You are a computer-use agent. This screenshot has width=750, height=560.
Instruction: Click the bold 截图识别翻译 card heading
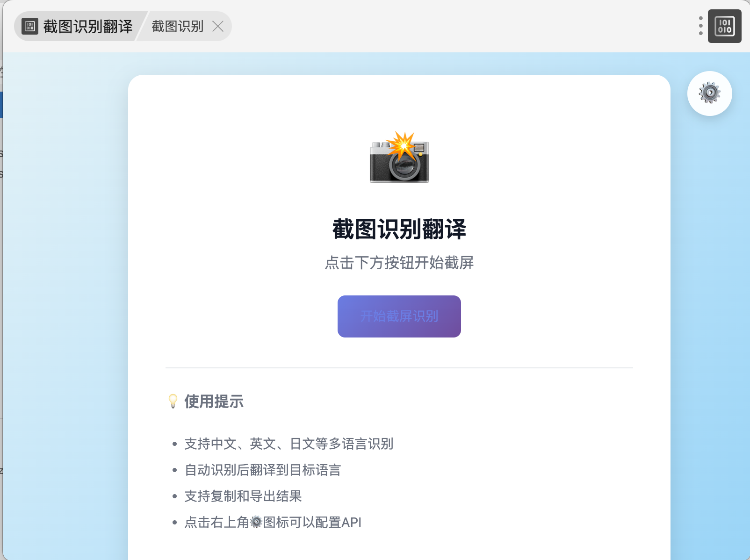pos(399,230)
